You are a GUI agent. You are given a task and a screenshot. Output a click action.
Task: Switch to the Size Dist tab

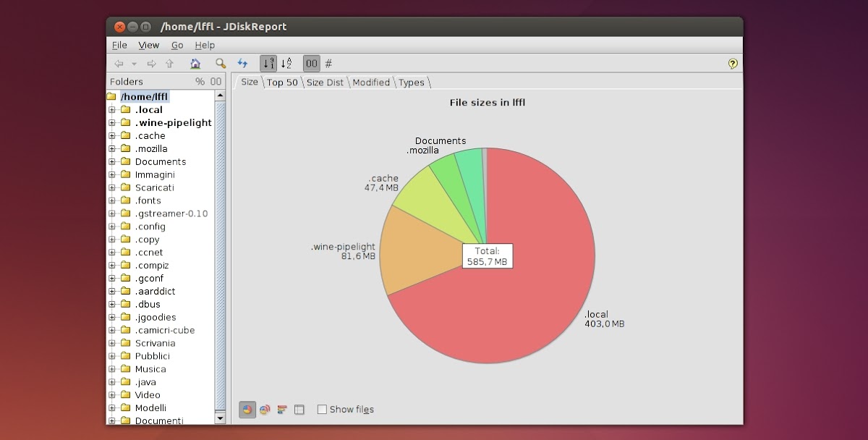pos(325,82)
